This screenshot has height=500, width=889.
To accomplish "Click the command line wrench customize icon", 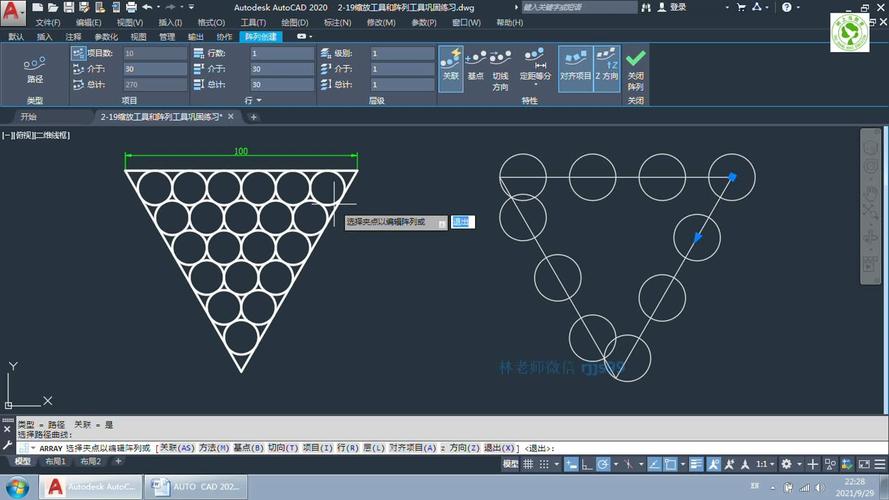I will (x=7, y=446).
